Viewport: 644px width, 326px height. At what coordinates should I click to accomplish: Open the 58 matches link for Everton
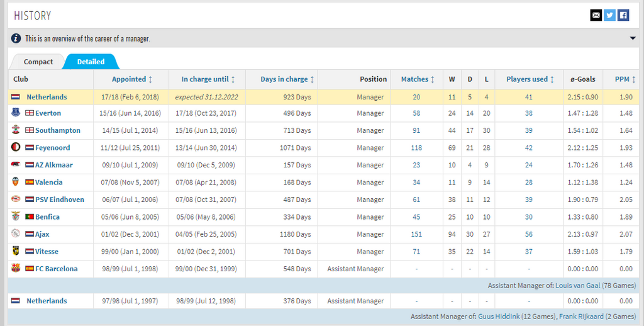pyautogui.click(x=416, y=113)
